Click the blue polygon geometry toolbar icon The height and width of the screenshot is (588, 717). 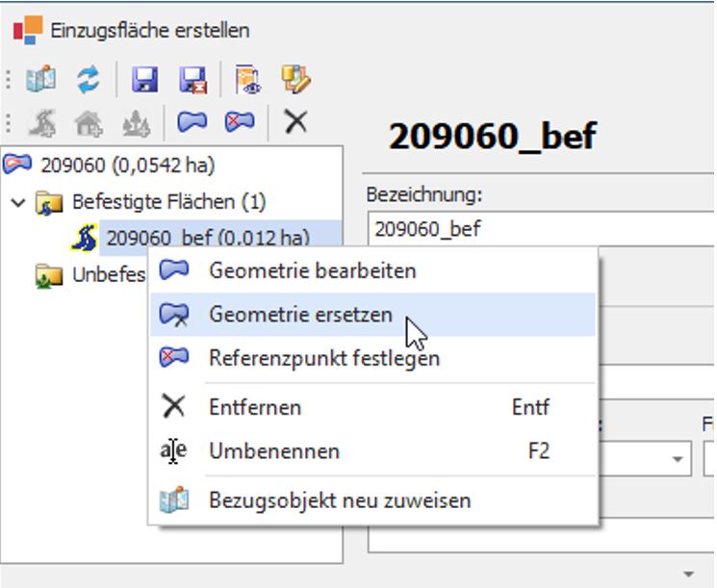pyautogui.click(x=192, y=122)
